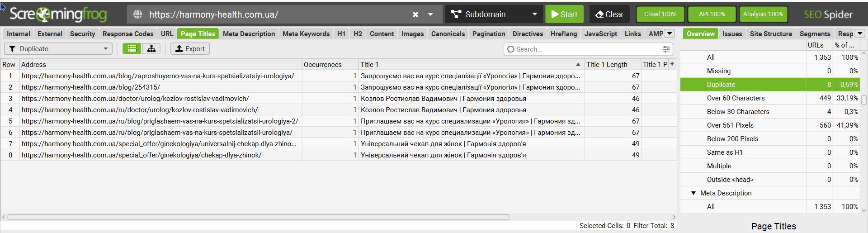Expand the URL history dropdown arrow
Image resolution: width=868 pixels, height=233 pixels.
tap(431, 14)
